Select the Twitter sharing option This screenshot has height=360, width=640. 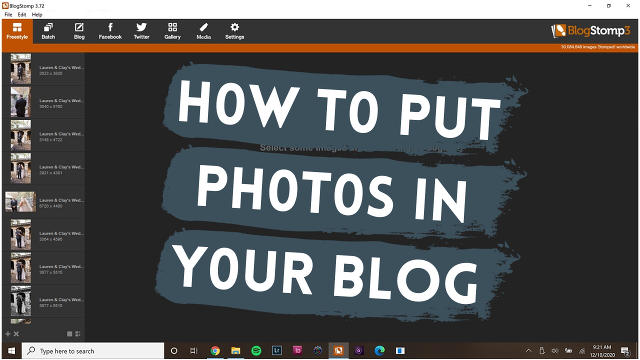[x=142, y=31]
